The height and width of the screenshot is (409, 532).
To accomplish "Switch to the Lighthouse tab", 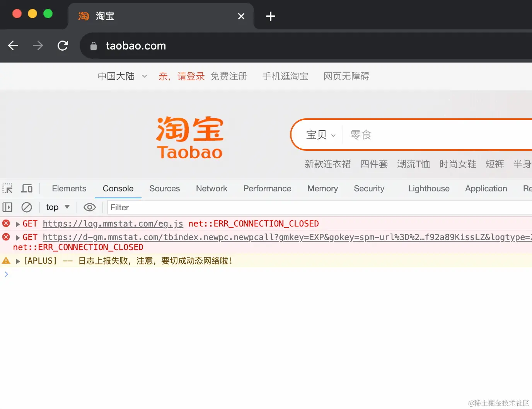I will [x=429, y=188].
